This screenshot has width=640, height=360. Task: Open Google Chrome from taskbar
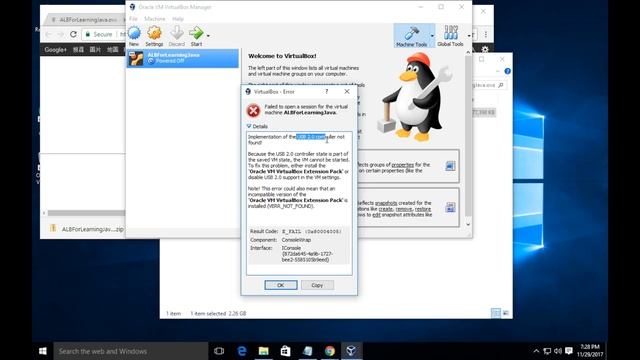330,351
